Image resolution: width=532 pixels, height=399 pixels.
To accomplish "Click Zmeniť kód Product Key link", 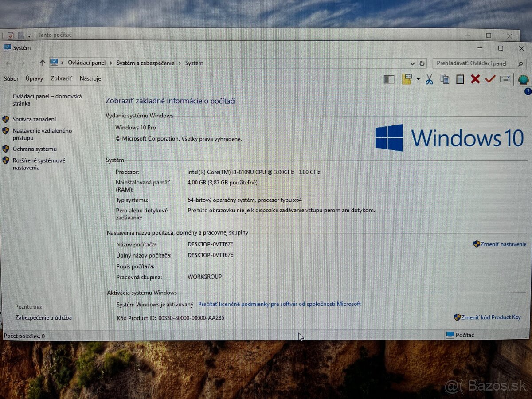I will [x=490, y=317].
